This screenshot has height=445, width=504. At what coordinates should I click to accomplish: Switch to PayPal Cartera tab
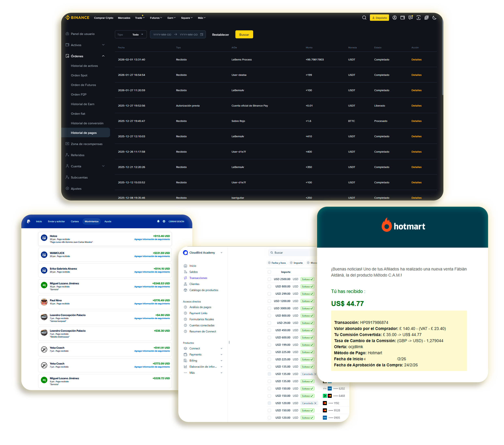coord(75,222)
